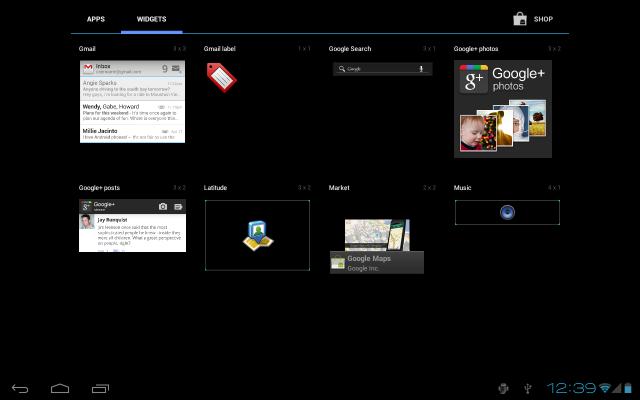Select the Gmail inbox widget preview
This screenshot has height=400, width=640.
click(x=132, y=101)
